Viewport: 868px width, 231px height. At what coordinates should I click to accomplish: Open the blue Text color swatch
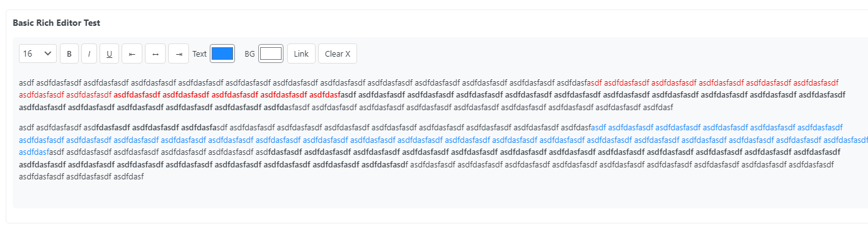[222, 54]
